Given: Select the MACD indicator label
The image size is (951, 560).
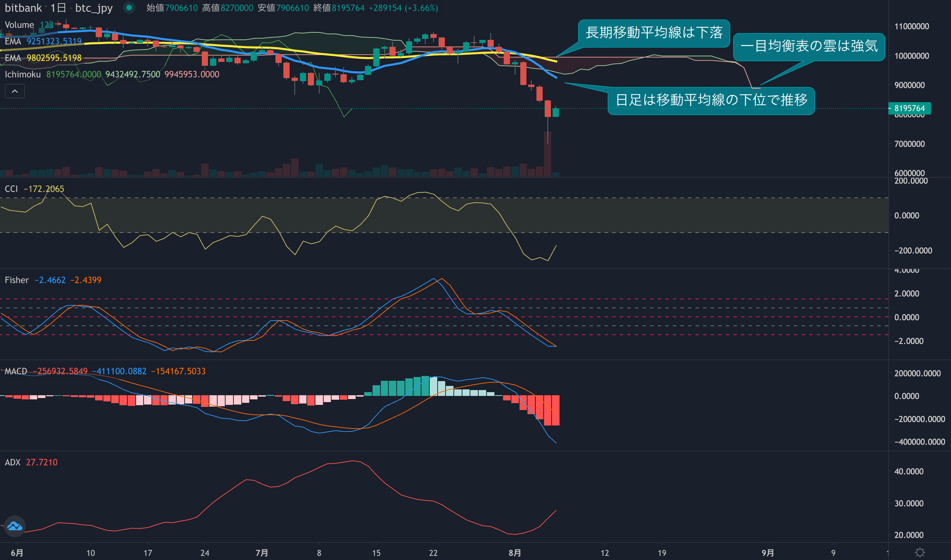Looking at the screenshot, I should pos(16,371).
